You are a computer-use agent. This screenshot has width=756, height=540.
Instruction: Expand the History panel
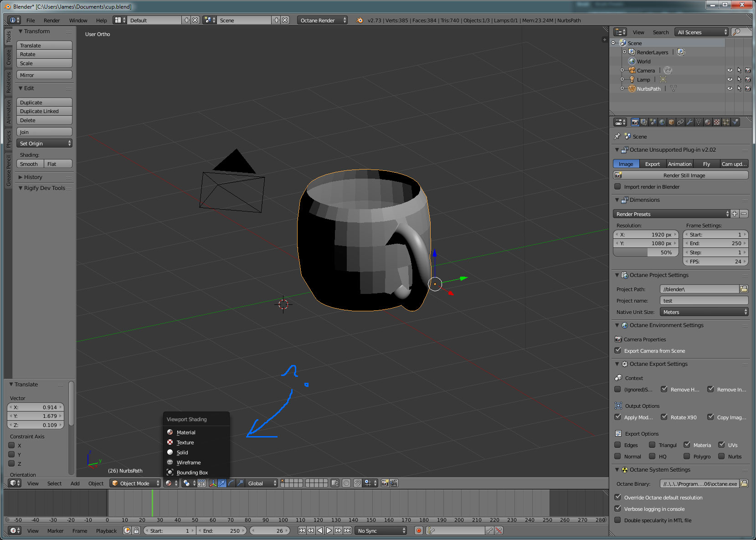coord(33,177)
